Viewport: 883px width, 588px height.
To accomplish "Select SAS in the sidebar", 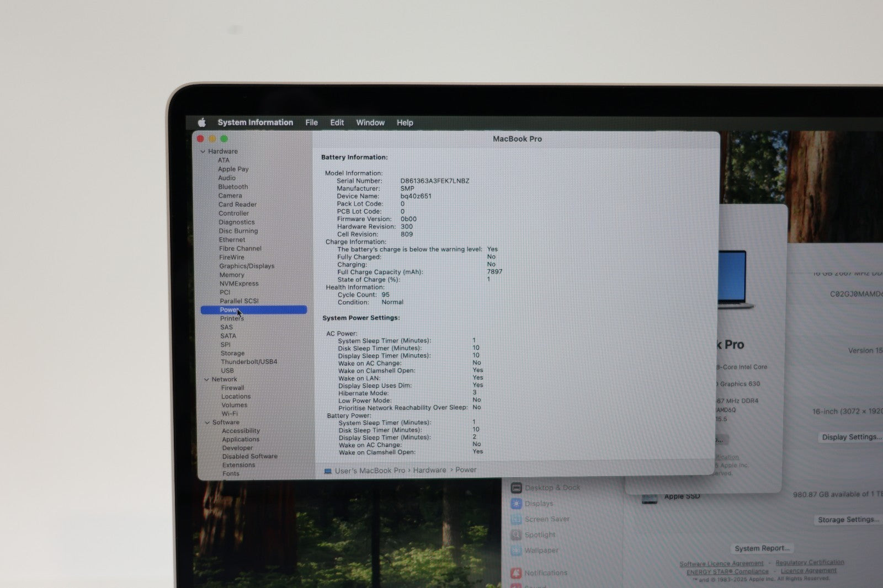I will coord(226,327).
